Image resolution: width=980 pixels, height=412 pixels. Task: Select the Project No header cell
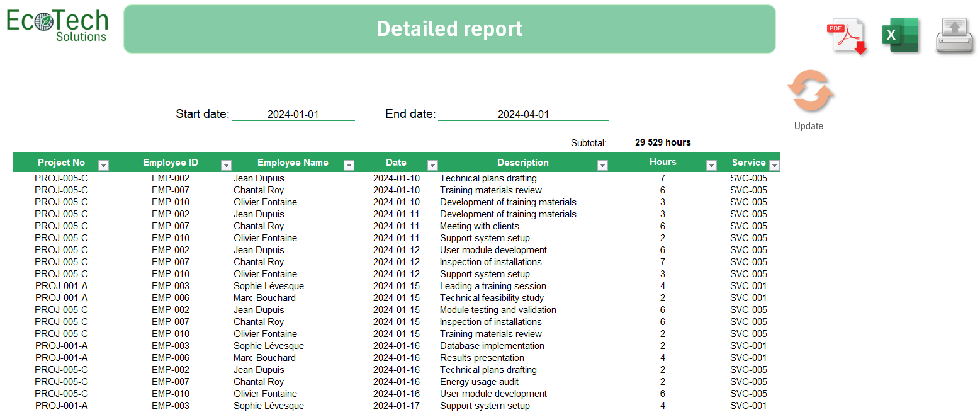pyautogui.click(x=62, y=163)
